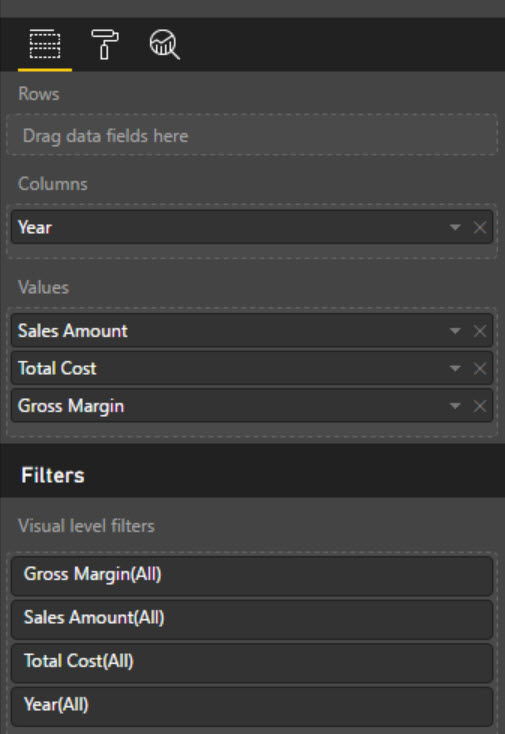Open the Gross Margin field dropdown arrow
Screen dimensions: 505x734
[454, 406]
